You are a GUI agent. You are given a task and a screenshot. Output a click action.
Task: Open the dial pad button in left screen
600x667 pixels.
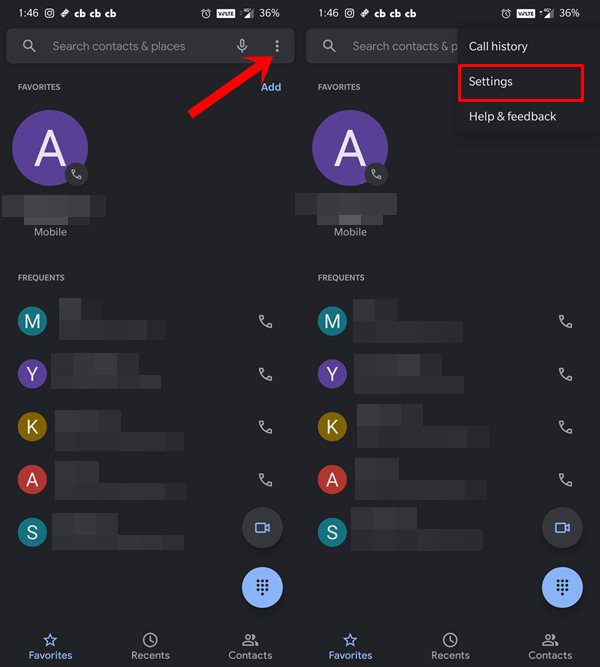click(262, 587)
